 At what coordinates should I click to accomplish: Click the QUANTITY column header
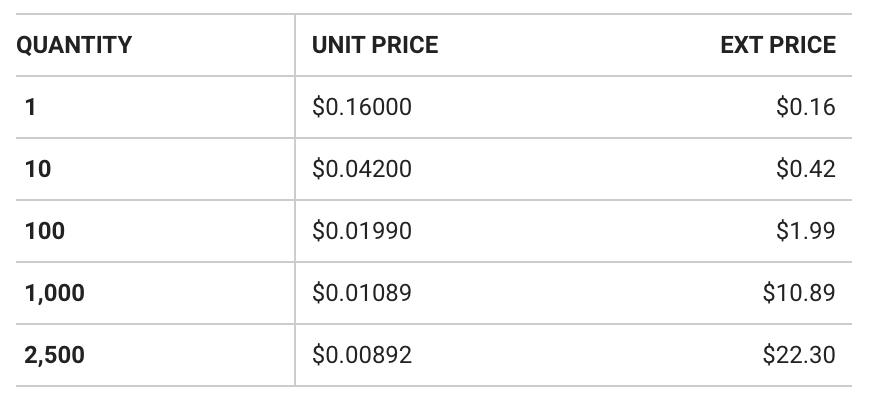[x=74, y=45]
